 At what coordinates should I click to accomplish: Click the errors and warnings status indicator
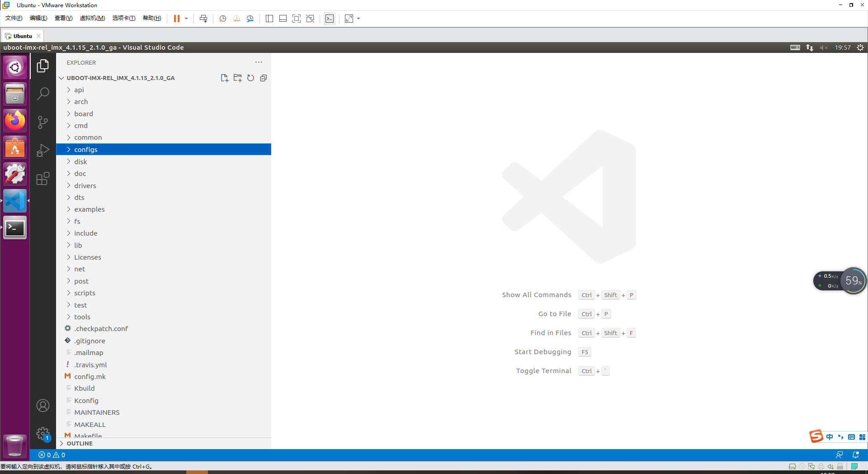click(52, 455)
